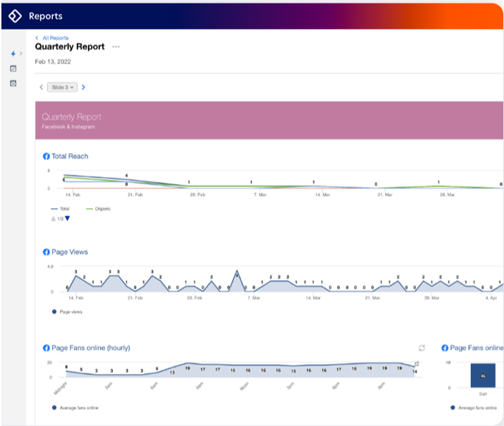Click the Page Views chart title

click(69, 252)
